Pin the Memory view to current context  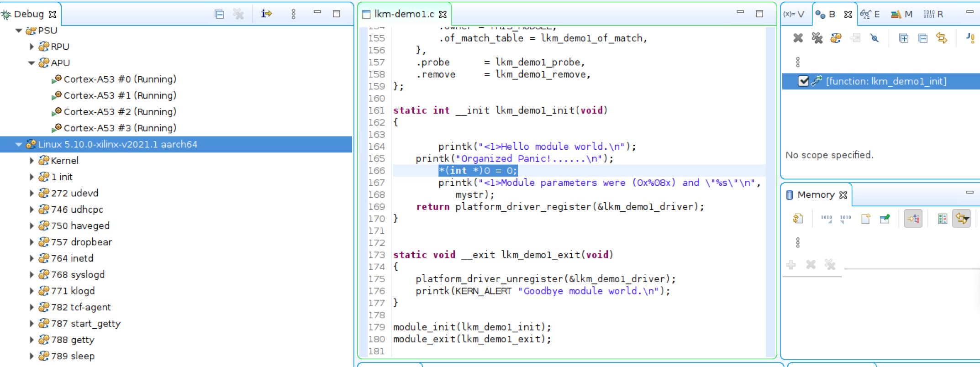point(885,219)
